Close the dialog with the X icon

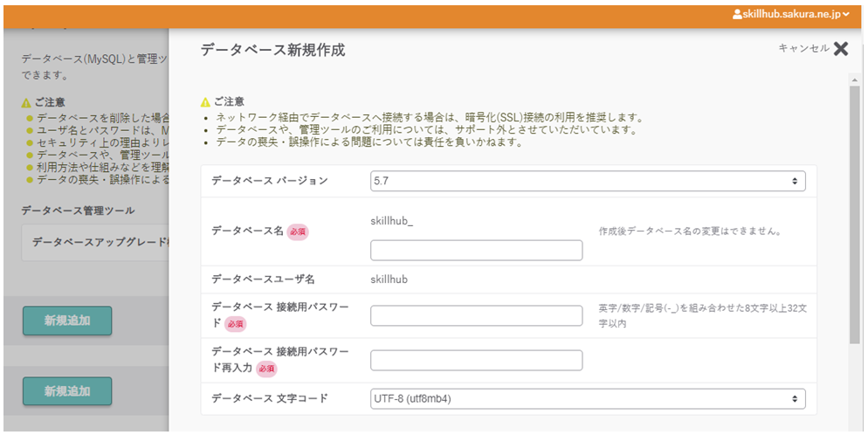[x=841, y=49]
